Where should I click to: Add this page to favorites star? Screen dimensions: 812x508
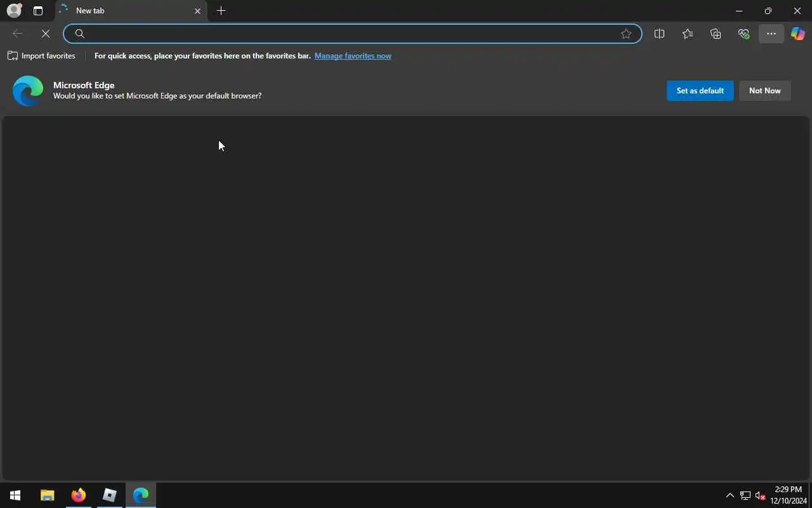tap(626, 34)
